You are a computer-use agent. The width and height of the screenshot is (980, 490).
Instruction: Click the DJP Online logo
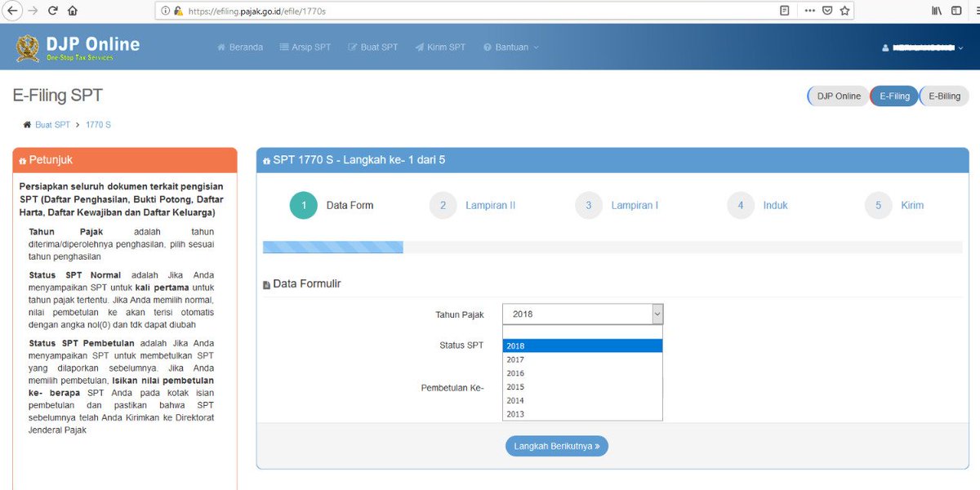78,47
